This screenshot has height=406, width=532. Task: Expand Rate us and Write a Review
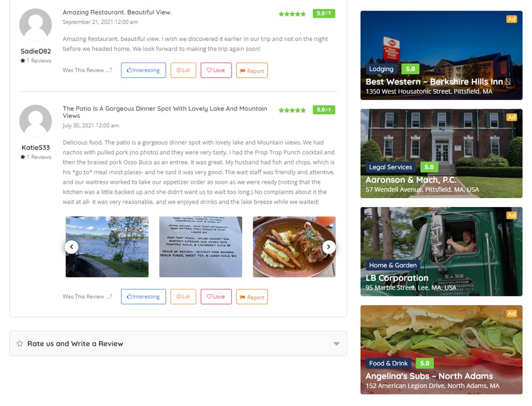click(x=178, y=343)
